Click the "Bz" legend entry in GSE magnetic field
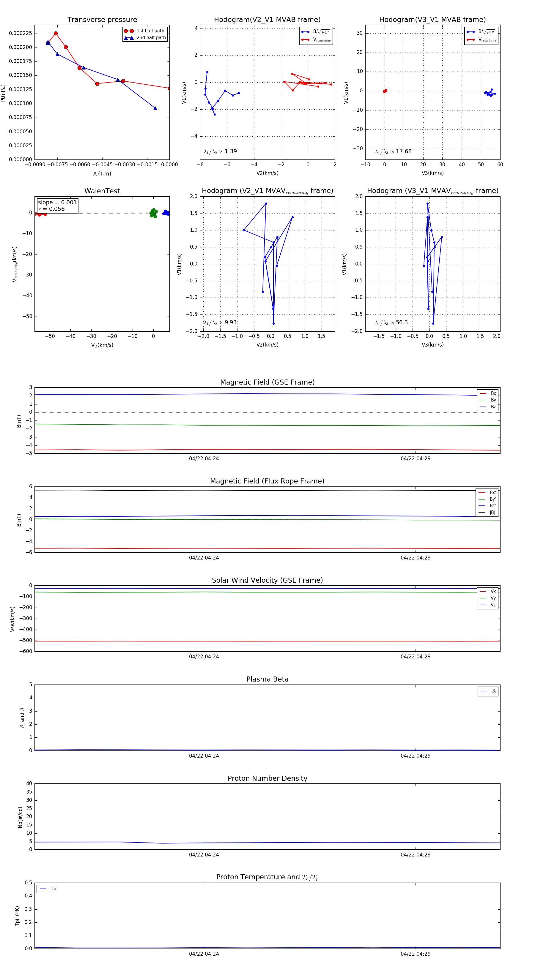535x980 pixels. (x=488, y=407)
